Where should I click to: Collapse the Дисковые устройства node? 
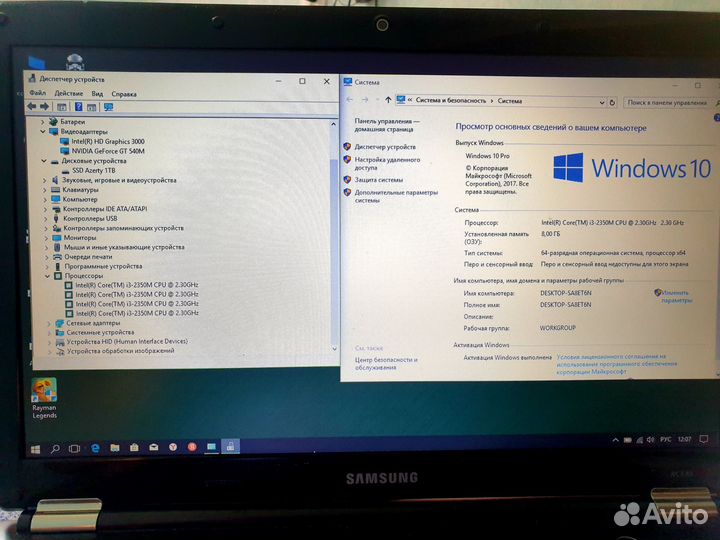44,161
